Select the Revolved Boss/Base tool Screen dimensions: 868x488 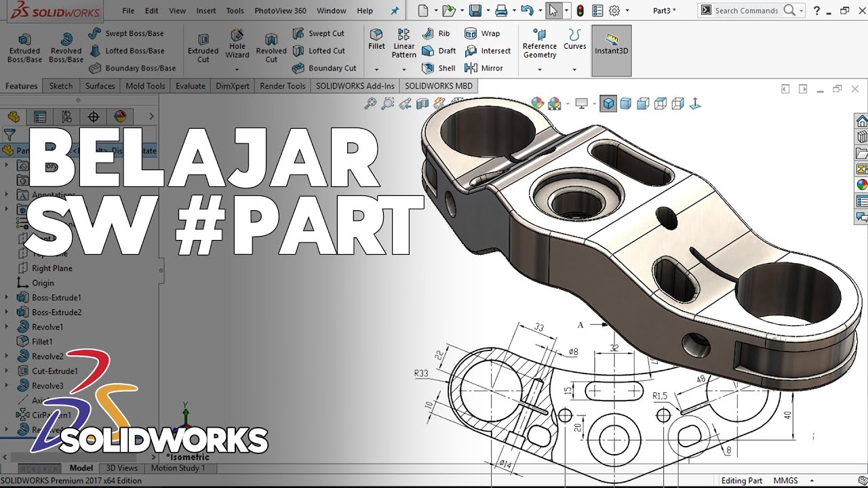click(x=66, y=48)
